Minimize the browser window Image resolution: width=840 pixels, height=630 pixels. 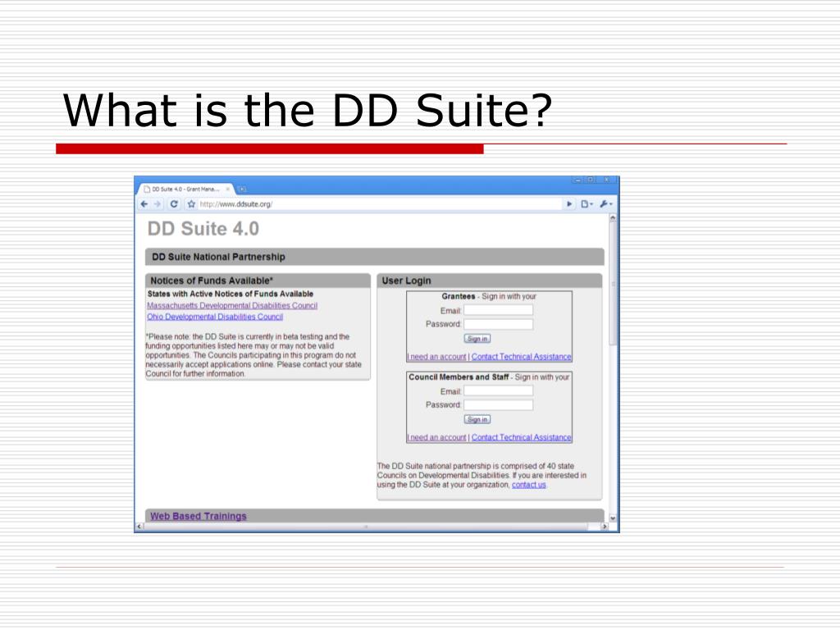578,180
